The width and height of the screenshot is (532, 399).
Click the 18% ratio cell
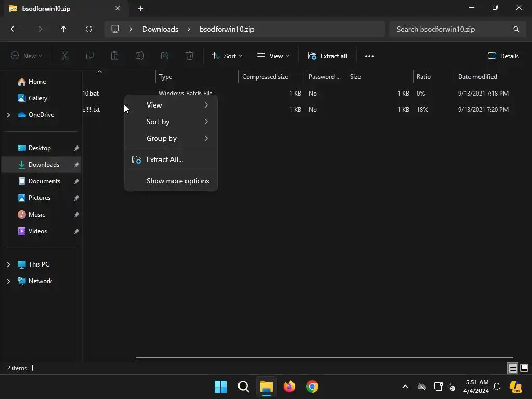(422, 110)
